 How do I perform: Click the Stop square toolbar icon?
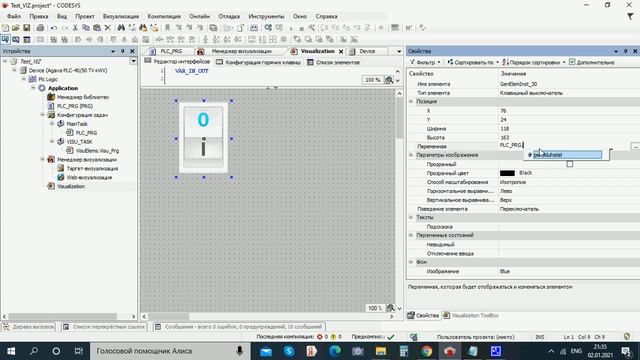pyautogui.click(x=302, y=28)
